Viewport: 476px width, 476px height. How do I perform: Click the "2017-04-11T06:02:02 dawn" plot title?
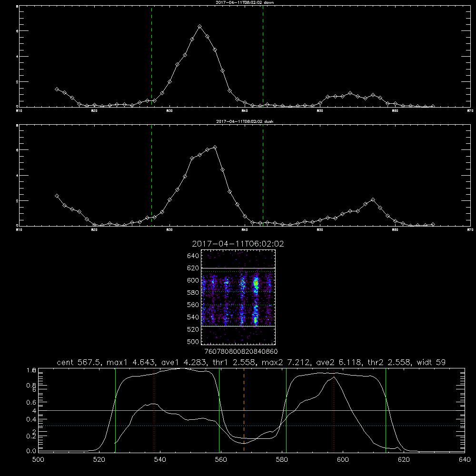pyautogui.click(x=245, y=2)
